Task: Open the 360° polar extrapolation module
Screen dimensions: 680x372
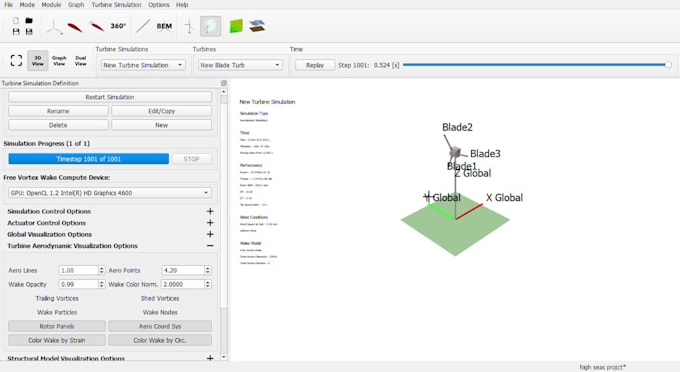Action: 118,26
